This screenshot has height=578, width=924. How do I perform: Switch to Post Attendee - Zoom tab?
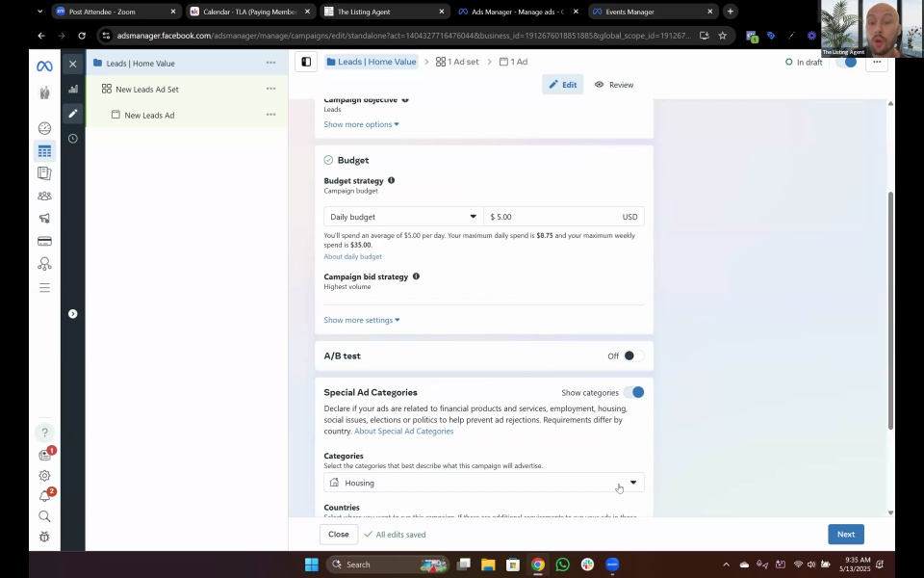pos(116,12)
